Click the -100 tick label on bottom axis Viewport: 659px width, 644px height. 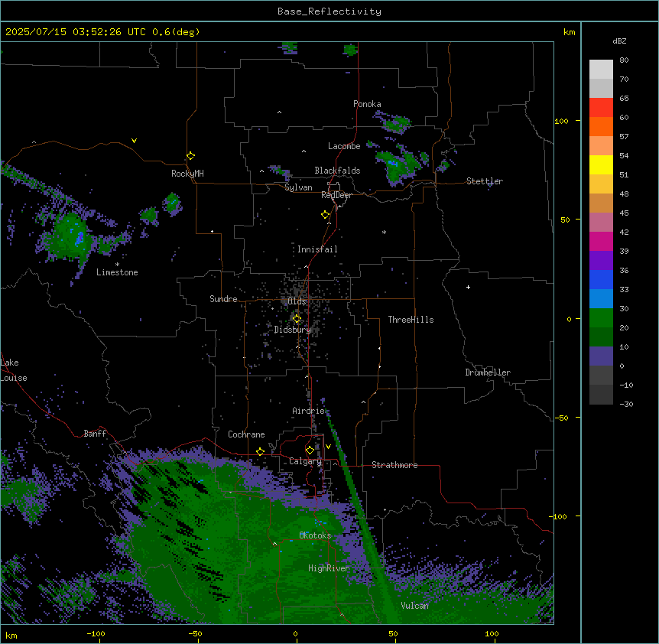(x=96, y=633)
